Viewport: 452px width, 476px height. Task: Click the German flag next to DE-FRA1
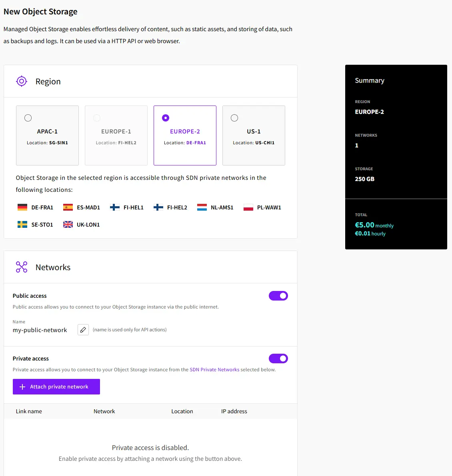pos(22,207)
